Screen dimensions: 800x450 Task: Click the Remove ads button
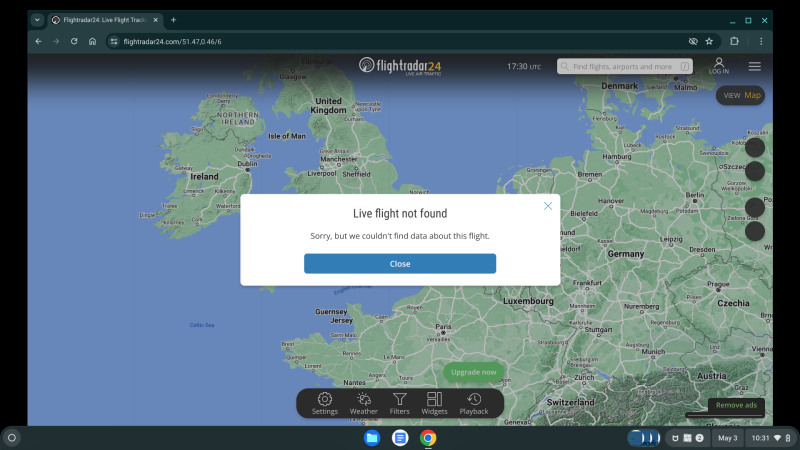coord(736,405)
